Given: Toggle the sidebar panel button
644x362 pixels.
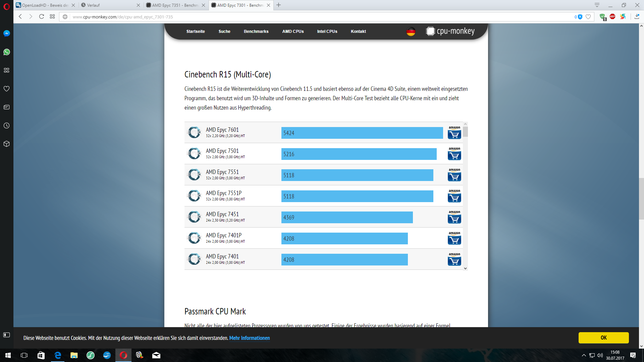Looking at the screenshot, I should (x=7, y=335).
